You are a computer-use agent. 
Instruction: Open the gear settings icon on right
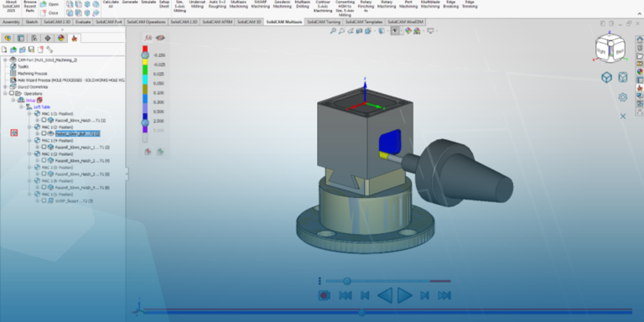[x=623, y=97]
